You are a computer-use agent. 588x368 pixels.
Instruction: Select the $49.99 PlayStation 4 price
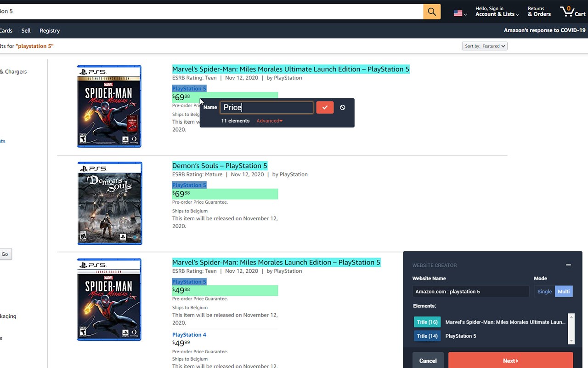(x=181, y=343)
